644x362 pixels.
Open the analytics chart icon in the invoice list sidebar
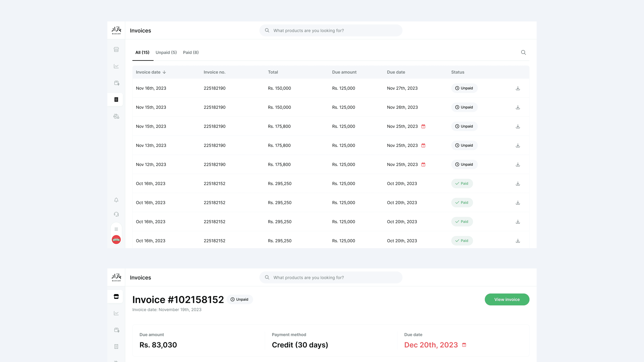(116, 66)
